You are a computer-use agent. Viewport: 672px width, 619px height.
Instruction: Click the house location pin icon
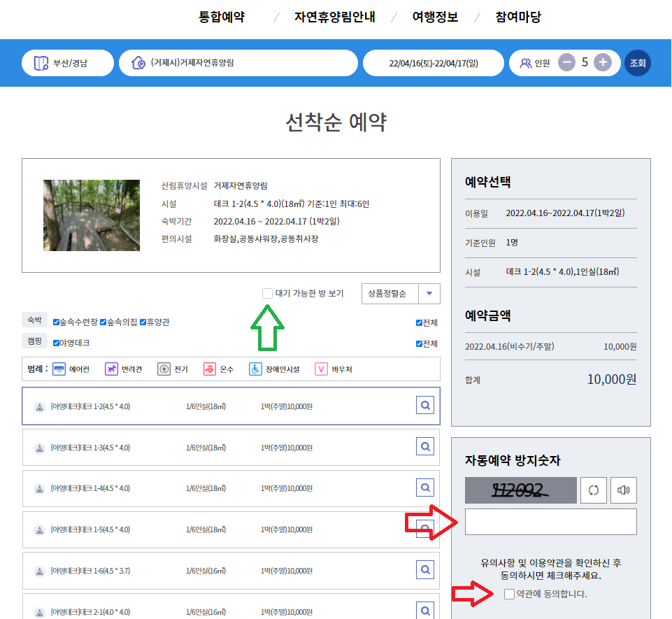[x=138, y=63]
